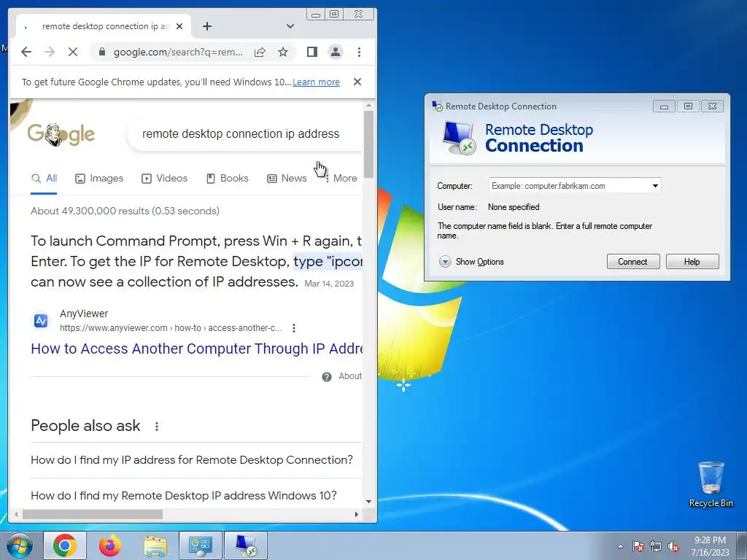
Task: Open the Control Panel taskbar item
Action: 201,545
